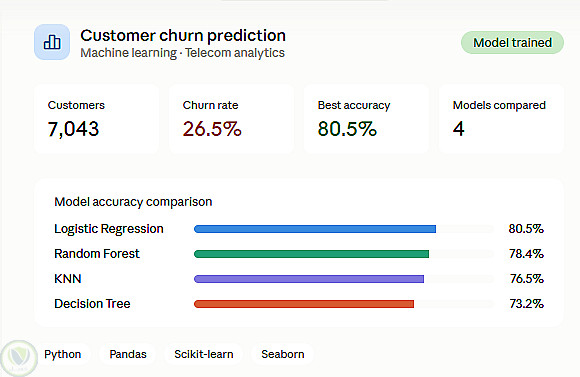The width and height of the screenshot is (580, 377).
Task: Select the Python tag
Action: pos(63,354)
